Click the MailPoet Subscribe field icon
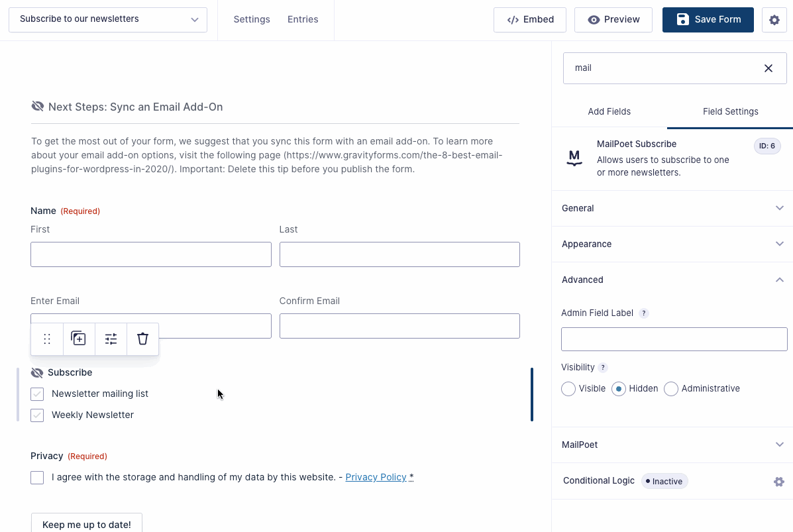The height and width of the screenshot is (532, 793). pyautogui.click(x=574, y=158)
